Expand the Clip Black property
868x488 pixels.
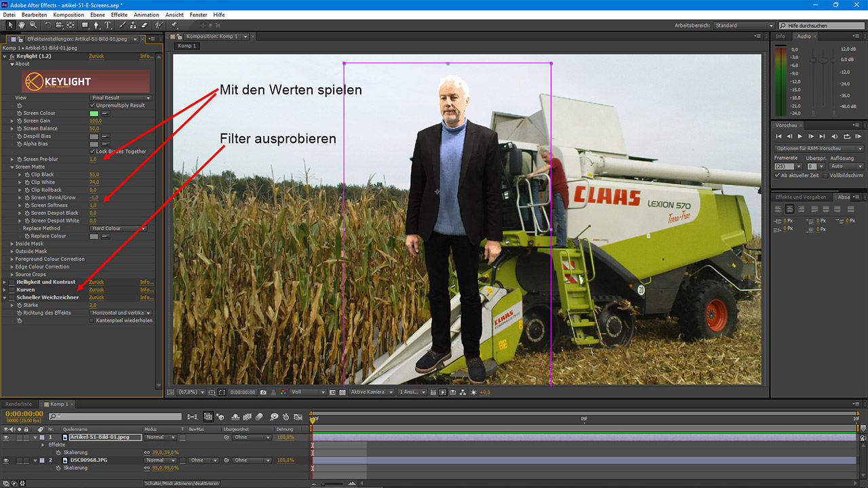[x=20, y=174]
